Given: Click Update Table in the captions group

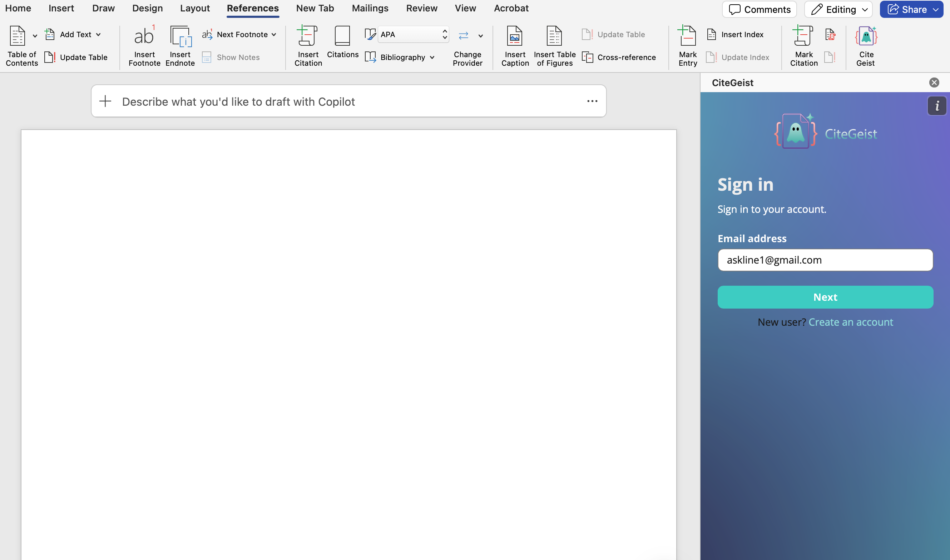Looking at the screenshot, I should 614,34.
